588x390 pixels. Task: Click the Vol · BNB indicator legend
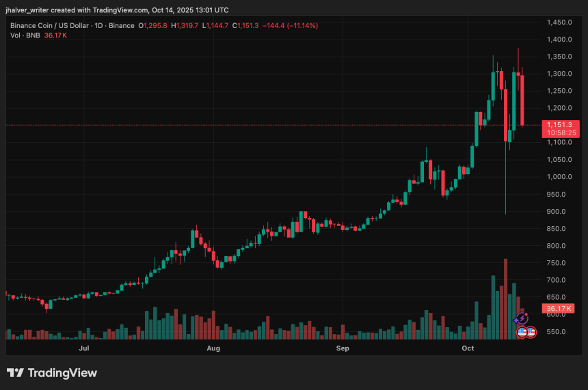25,35
